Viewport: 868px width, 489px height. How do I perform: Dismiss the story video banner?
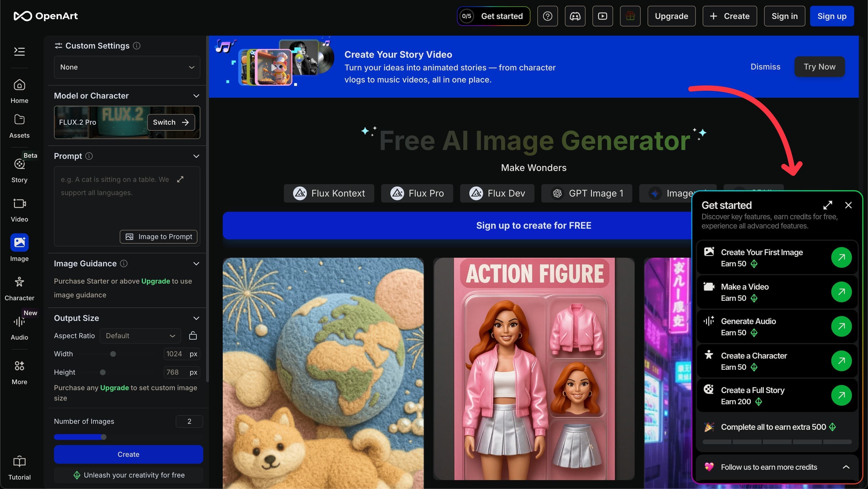[x=765, y=66]
